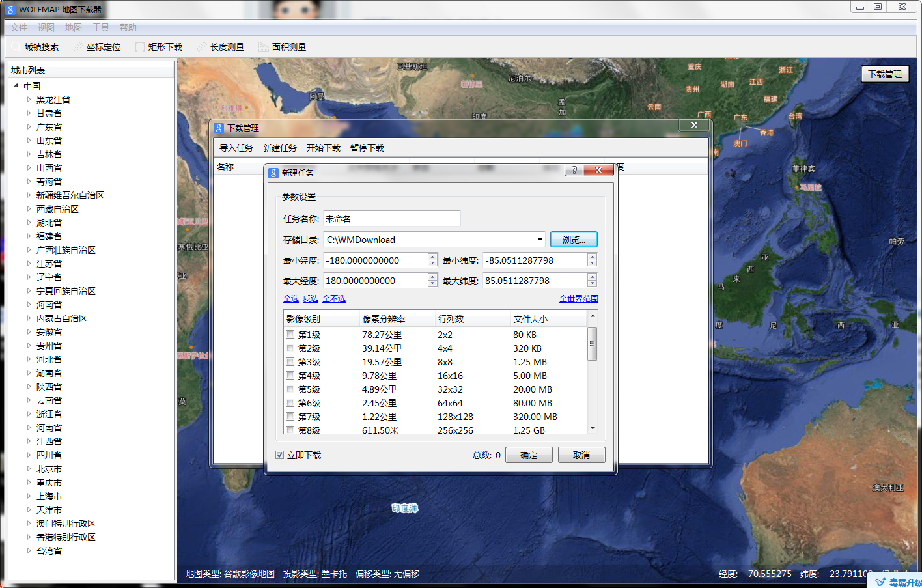Expand the 黑龙江省 tree node
Viewport: 922px width, 588px height.
click(x=29, y=100)
